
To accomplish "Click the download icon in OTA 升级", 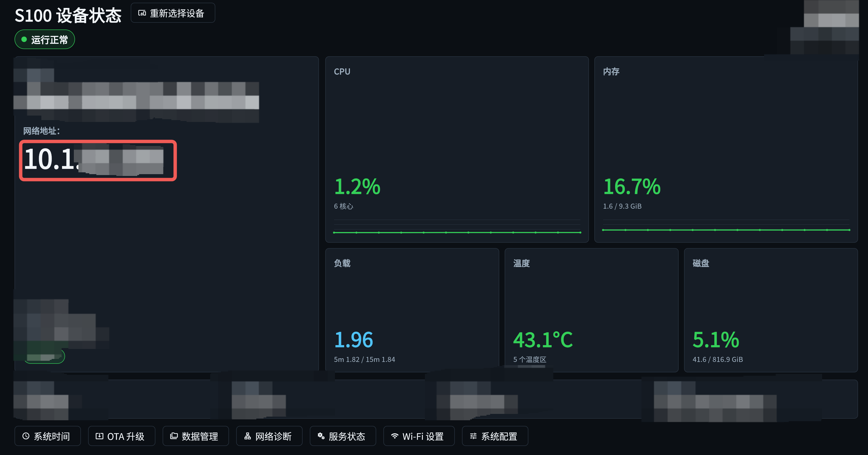I will tap(99, 436).
